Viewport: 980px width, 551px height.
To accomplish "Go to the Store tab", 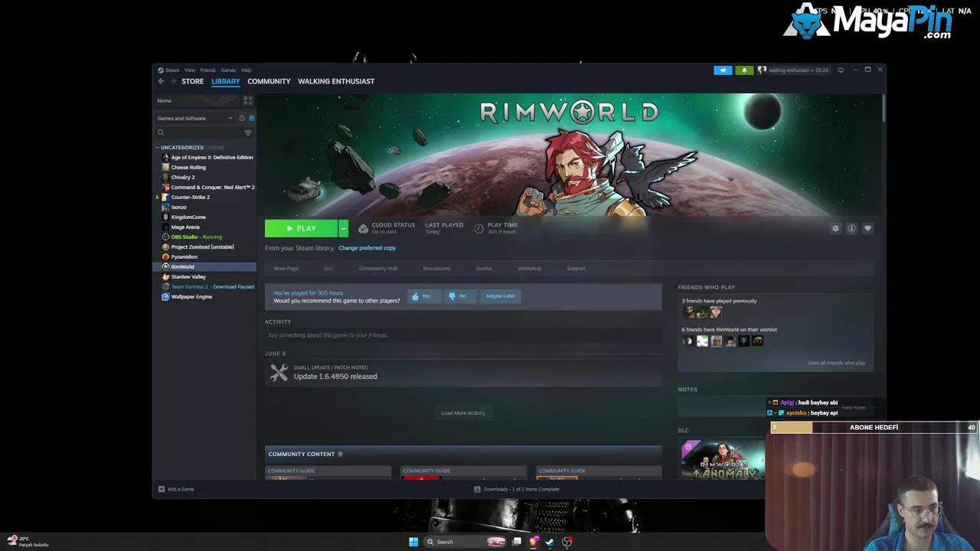I will pos(193,81).
